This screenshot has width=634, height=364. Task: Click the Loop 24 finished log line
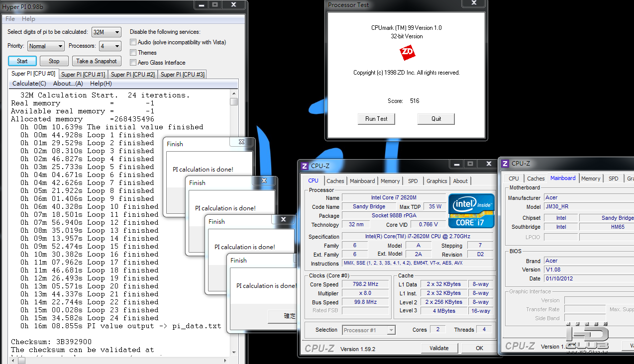pyautogui.click(x=90, y=318)
